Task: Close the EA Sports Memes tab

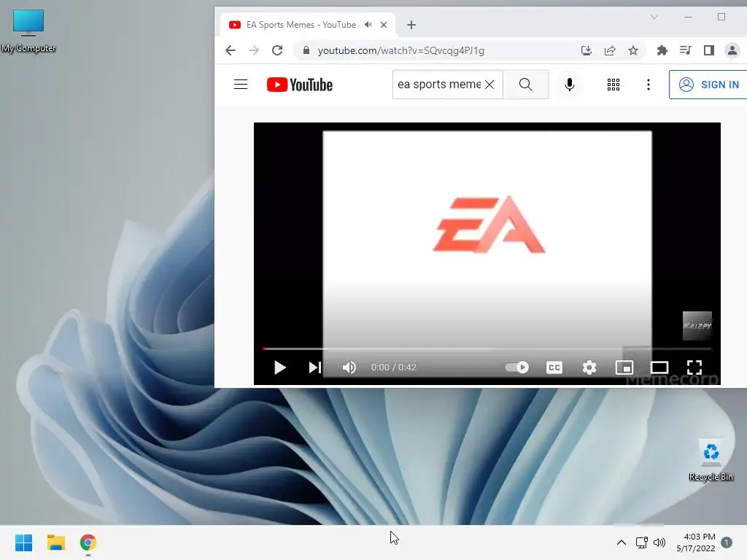Action: pos(384,25)
